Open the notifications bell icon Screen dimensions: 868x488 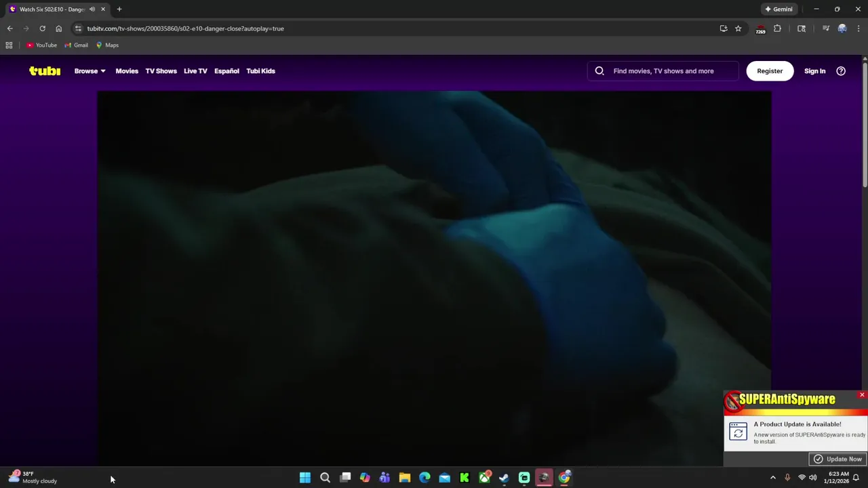pos(856,478)
